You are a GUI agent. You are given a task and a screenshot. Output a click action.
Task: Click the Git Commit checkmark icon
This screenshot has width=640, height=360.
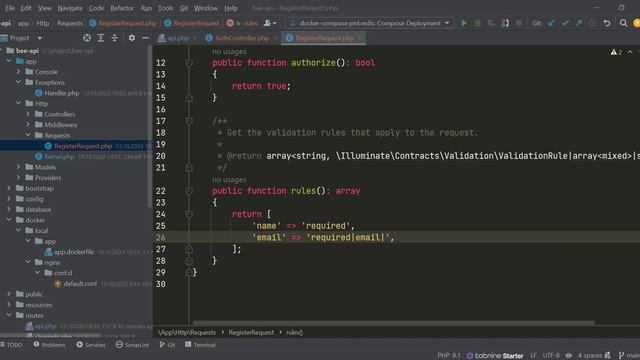pyautogui.click(x=565, y=23)
